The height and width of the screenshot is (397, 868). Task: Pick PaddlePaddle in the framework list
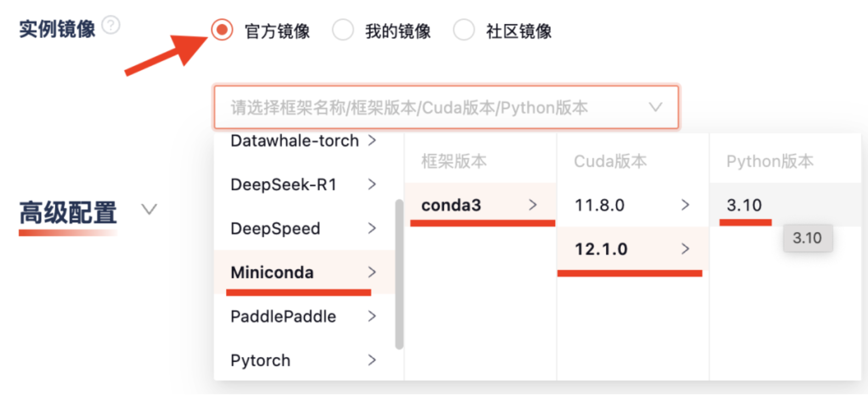[283, 316]
